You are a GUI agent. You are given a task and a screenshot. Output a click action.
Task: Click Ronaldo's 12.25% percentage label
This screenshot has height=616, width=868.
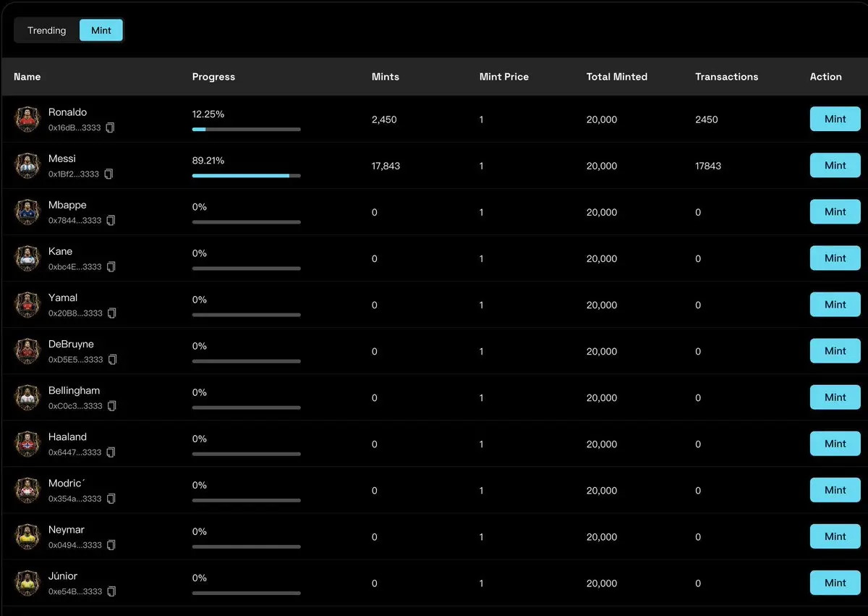(208, 114)
